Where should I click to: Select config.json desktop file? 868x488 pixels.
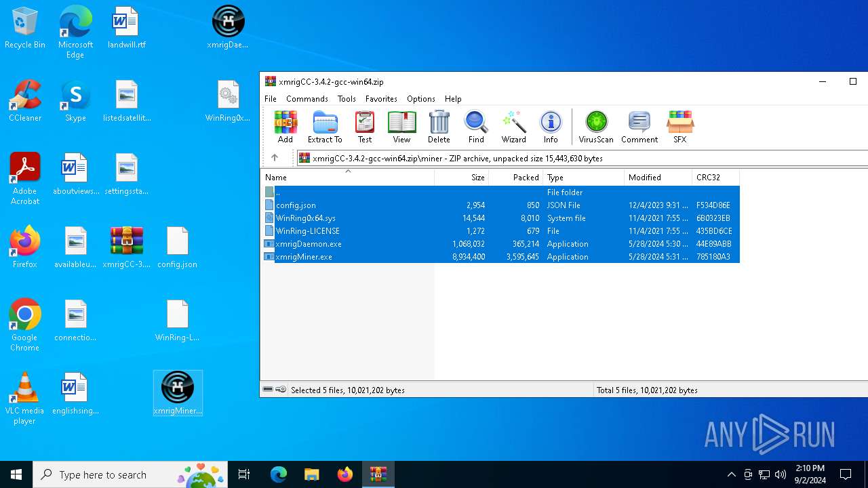[178, 248]
